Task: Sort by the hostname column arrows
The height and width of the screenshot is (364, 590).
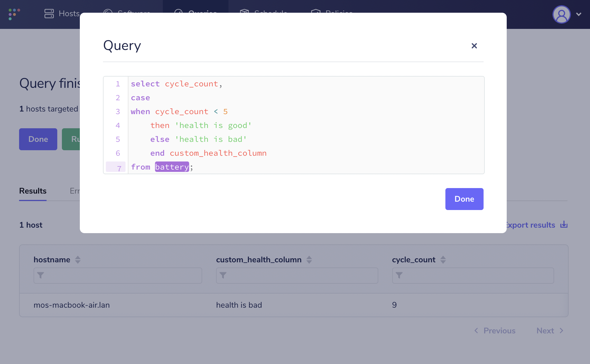Action: (78, 260)
